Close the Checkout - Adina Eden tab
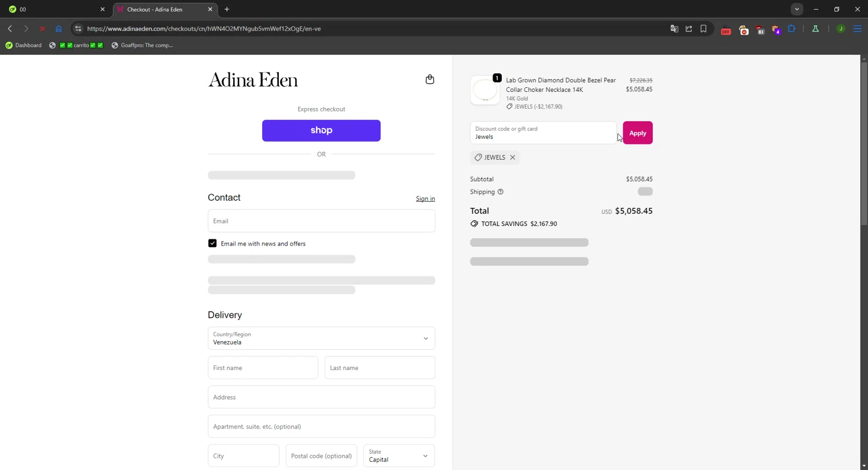The image size is (868, 470). [210, 9]
